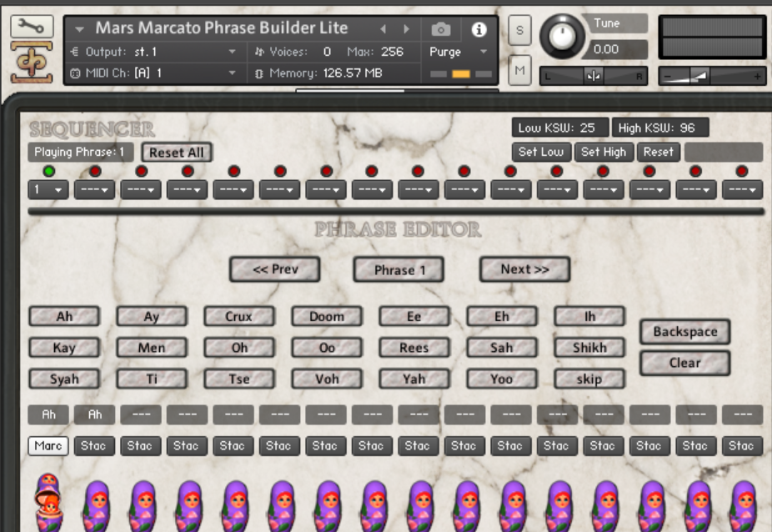Click the Set Low keyswitch button

click(541, 152)
